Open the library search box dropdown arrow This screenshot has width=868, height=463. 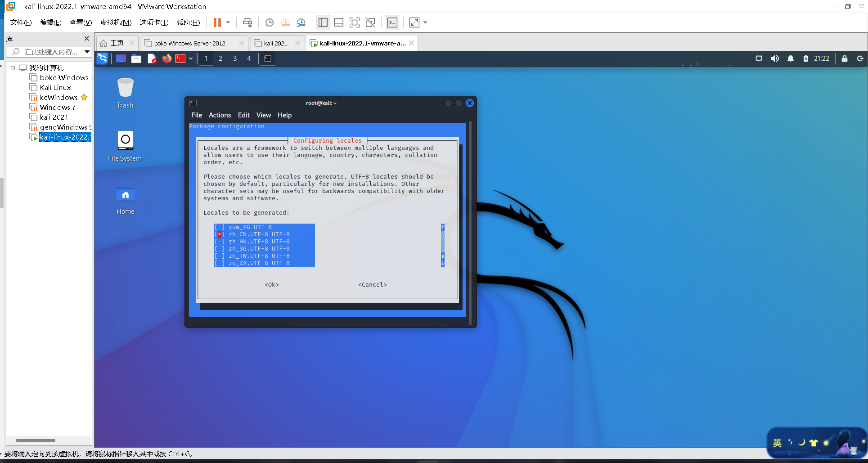87,52
